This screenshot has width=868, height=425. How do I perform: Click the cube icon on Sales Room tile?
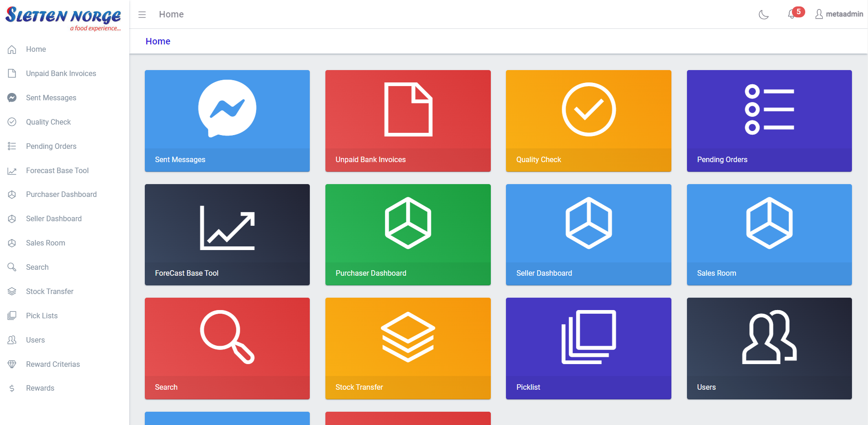pos(769,223)
